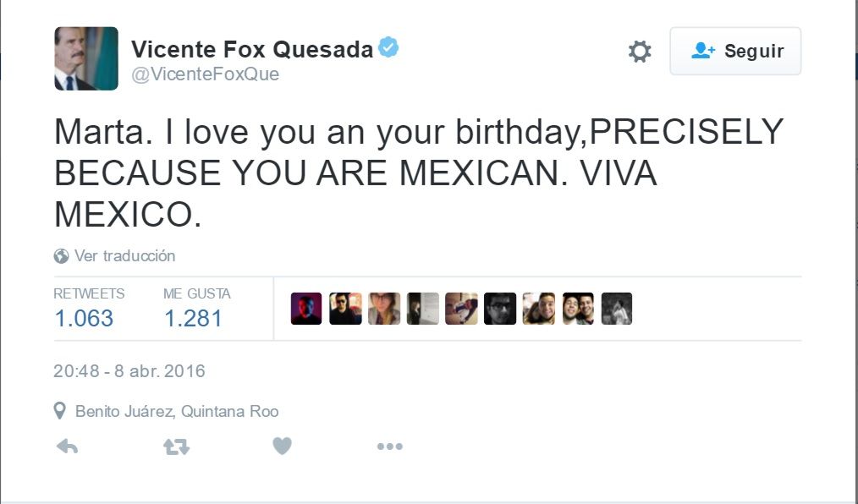Toggle the retweet state
This screenshot has width=858, height=504.
[176, 446]
